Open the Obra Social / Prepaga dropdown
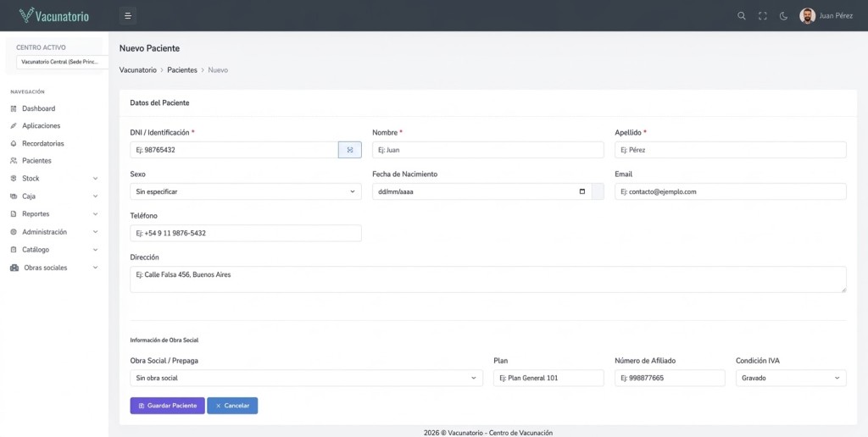868x437 pixels. click(x=306, y=378)
